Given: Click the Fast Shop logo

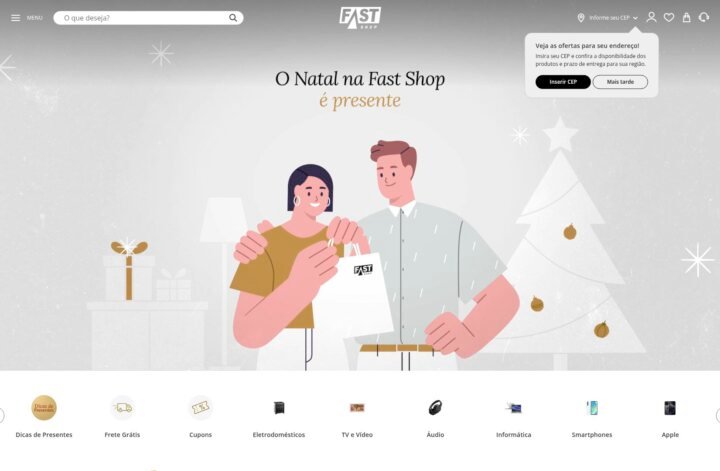Looking at the screenshot, I should [x=360, y=18].
